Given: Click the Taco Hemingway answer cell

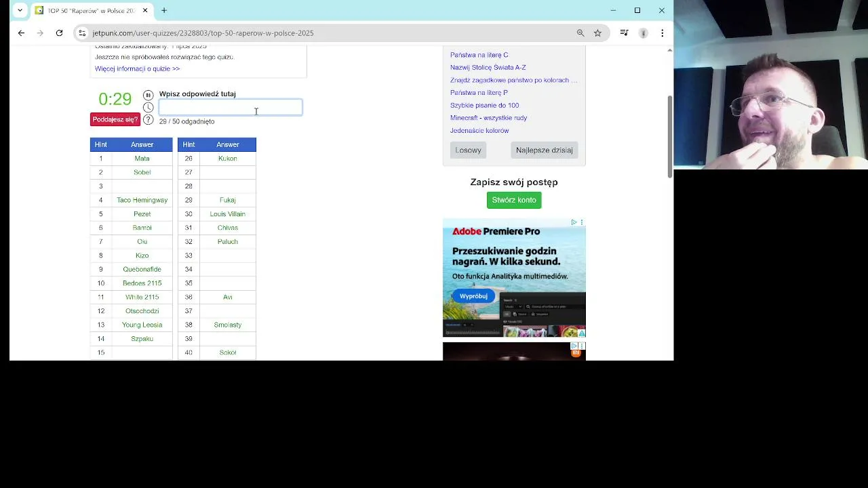Looking at the screenshot, I should click(x=142, y=200).
